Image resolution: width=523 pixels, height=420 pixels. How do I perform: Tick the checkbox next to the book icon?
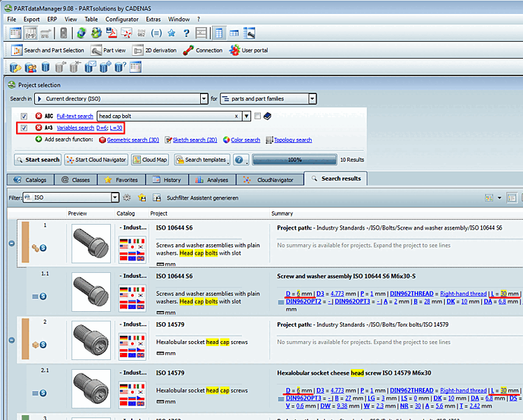pos(257,116)
